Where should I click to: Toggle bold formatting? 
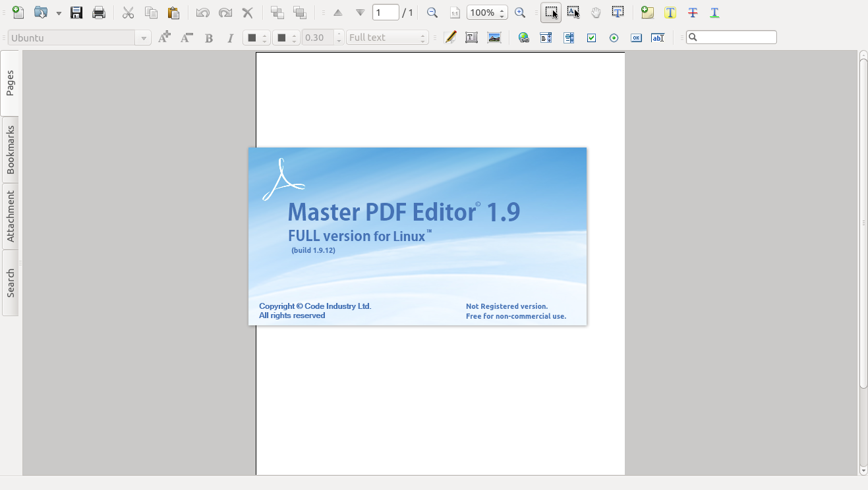tap(209, 38)
